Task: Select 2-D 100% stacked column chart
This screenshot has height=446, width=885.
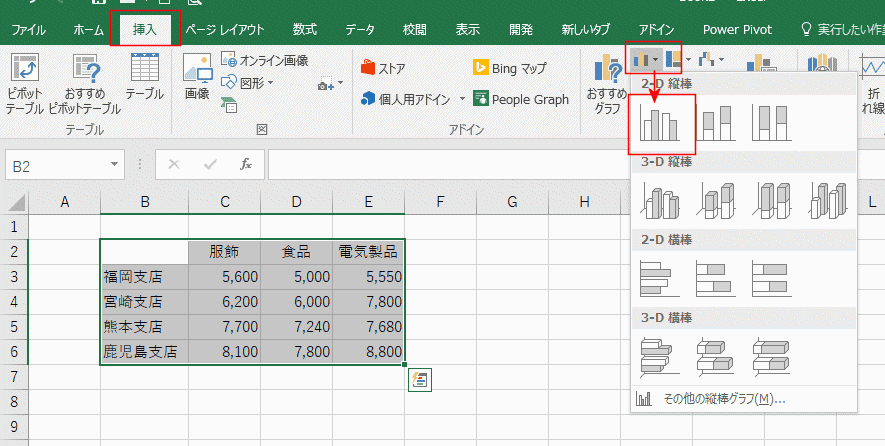Action: pyautogui.click(x=772, y=123)
